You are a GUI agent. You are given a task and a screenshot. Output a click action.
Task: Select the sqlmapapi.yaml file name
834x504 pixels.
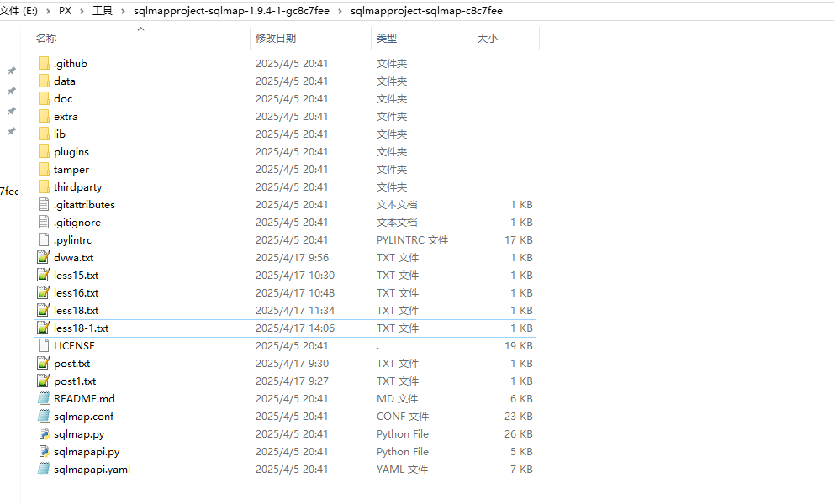(92, 470)
